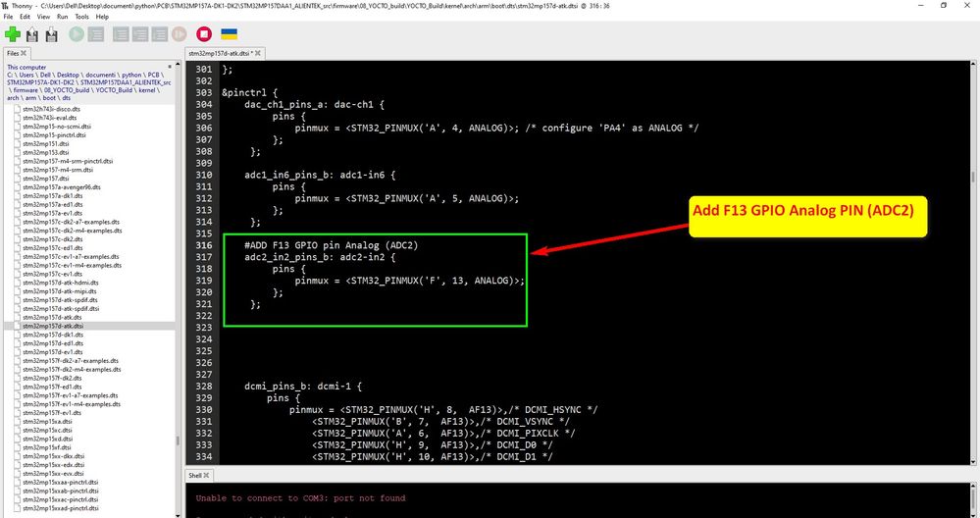Click shell message 'Unable to connect to COM3'
The image size is (980, 518).
[300, 498]
